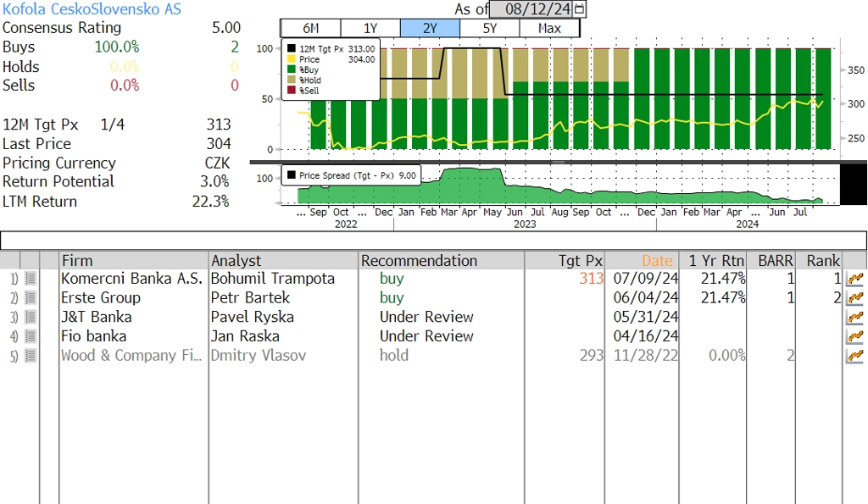868x504 pixels.
Task: Select the J&T Banka firm row
Action: click(x=97, y=317)
